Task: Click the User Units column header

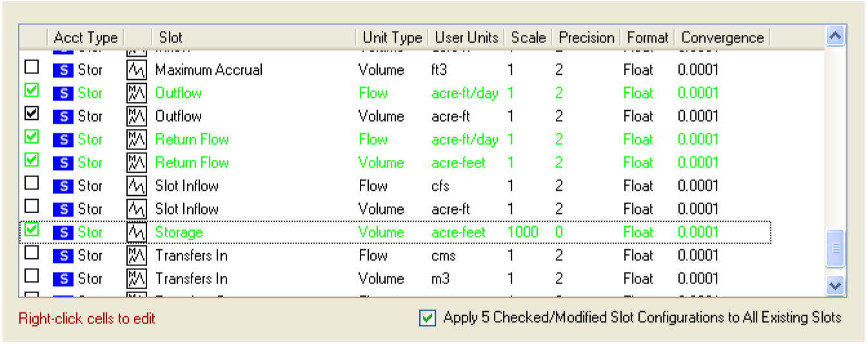Action: [466, 38]
